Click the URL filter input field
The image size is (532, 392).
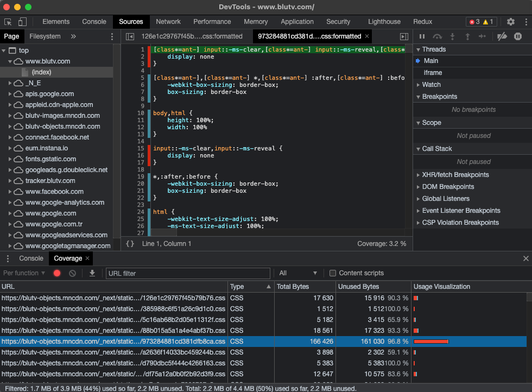pyautogui.click(x=187, y=273)
